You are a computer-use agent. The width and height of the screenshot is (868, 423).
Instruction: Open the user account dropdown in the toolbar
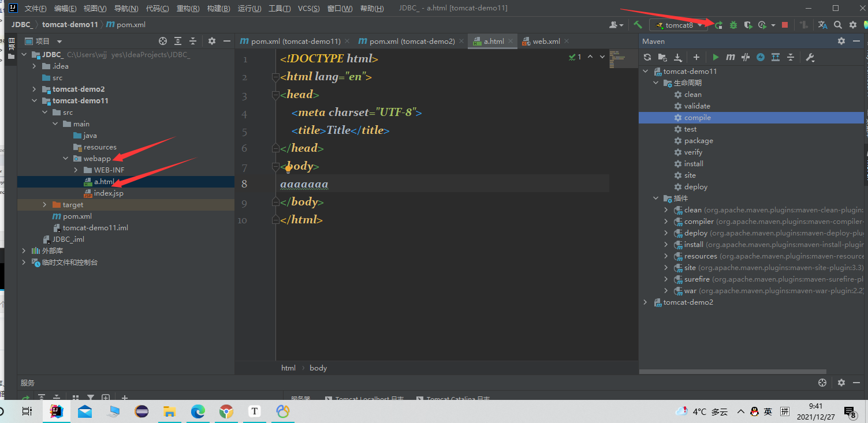[617, 25]
